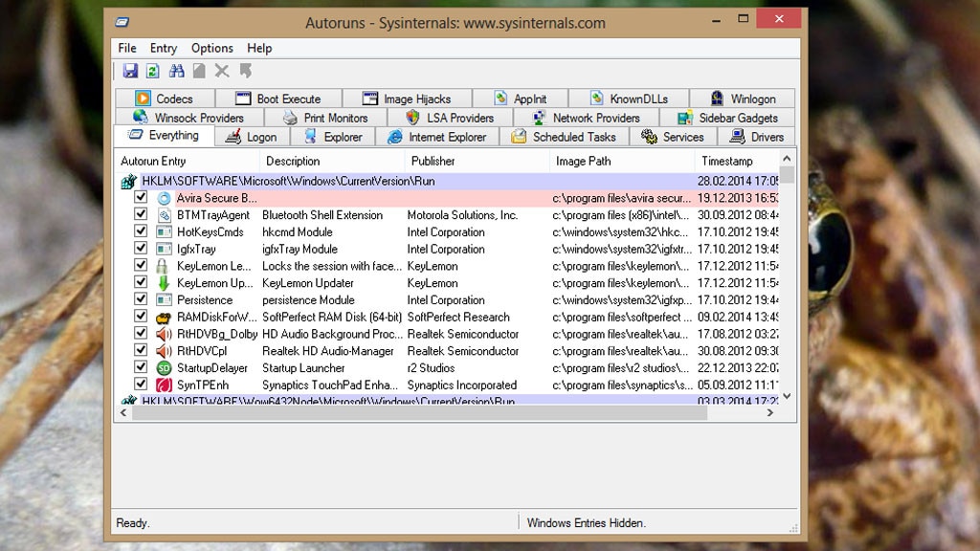Open the Options menu
Screen dimensions: 980x551
point(212,48)
